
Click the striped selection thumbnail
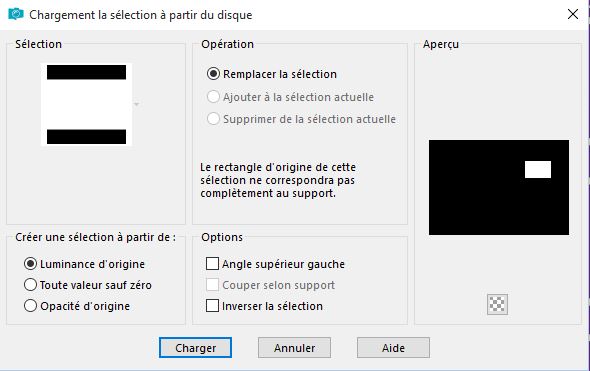(87, 104)
